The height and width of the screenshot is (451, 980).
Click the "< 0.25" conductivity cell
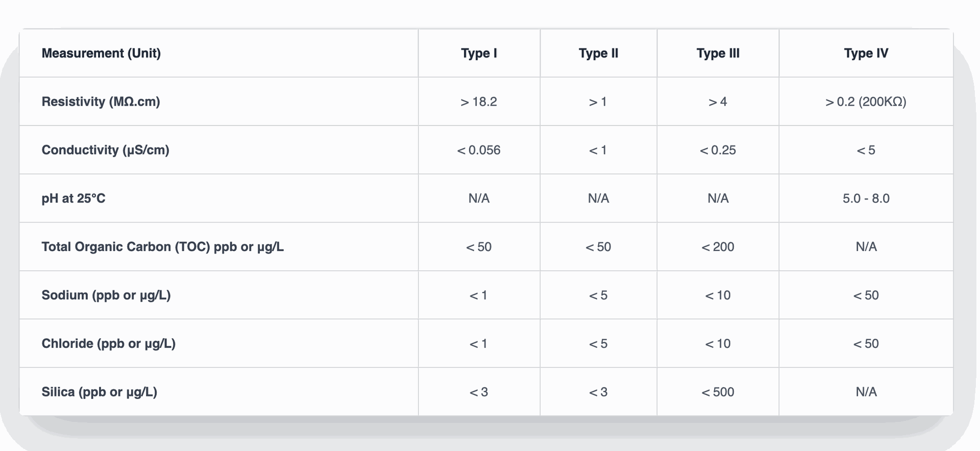718,150
